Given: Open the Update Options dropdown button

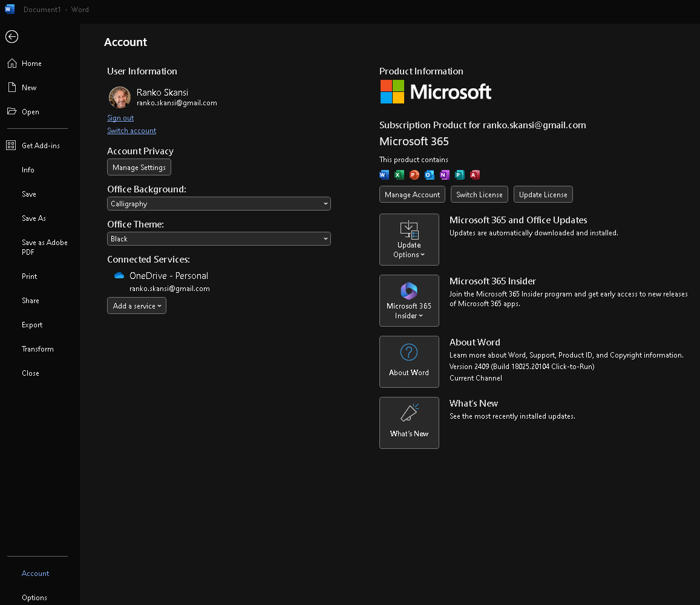Looking at the screenshot, I should click(x=410, y=240).
